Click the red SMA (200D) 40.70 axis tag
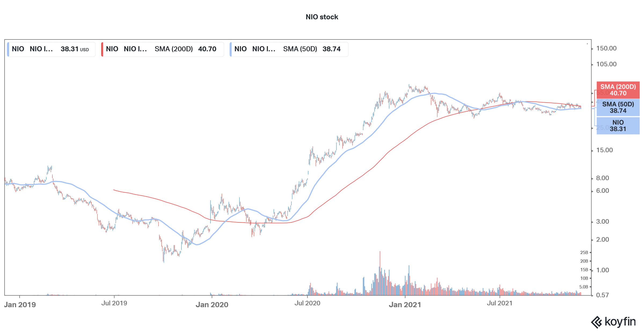The height and width of the screenshot is (333, 644). coord(618,90)
